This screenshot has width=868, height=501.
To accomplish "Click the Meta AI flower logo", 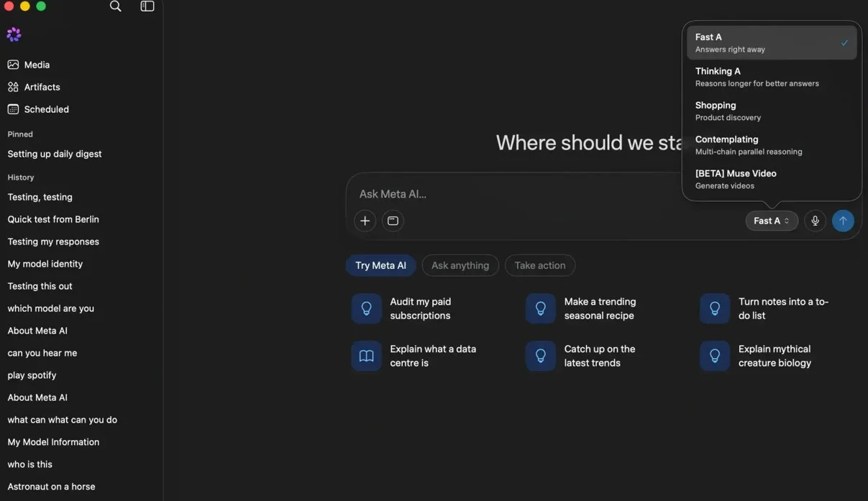I will click(x=14, y=34).
